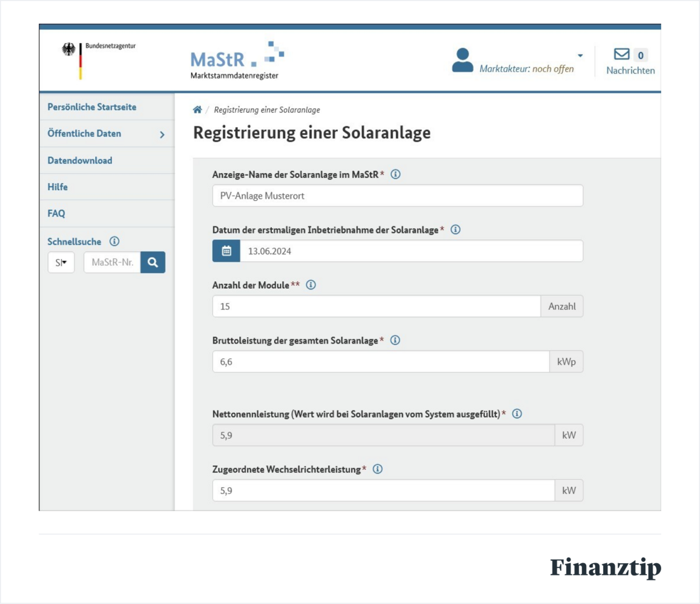Expand the Marktakteur account dropdown arrow
This screenshot has height=604, width=700.
pos(580,56)
